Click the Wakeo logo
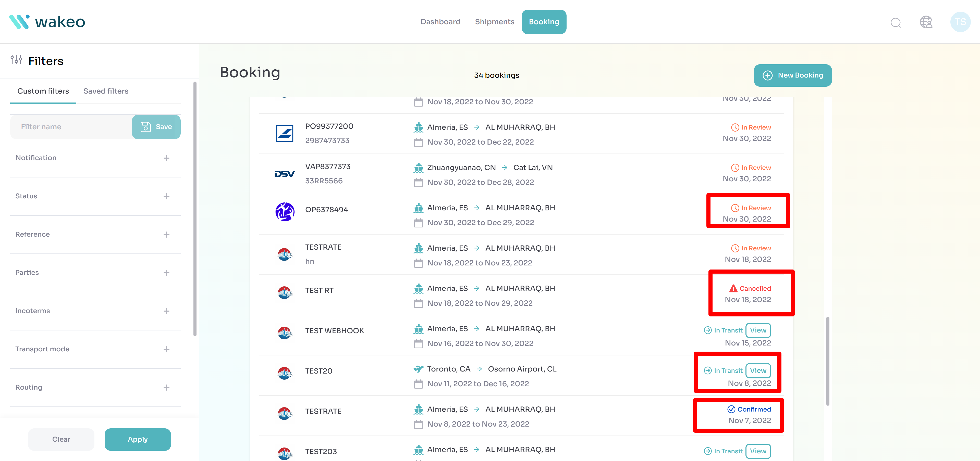The image size is (980, 461). click(47, 22)
